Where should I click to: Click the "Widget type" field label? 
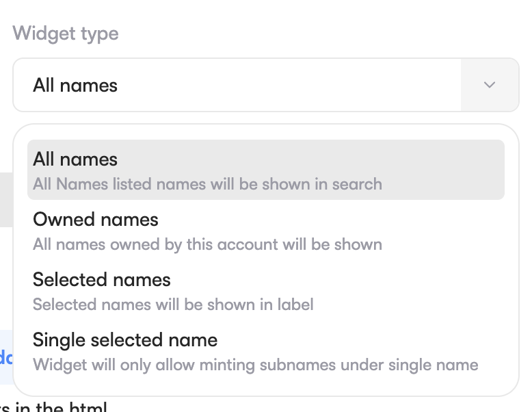click(x=66, y=34)
